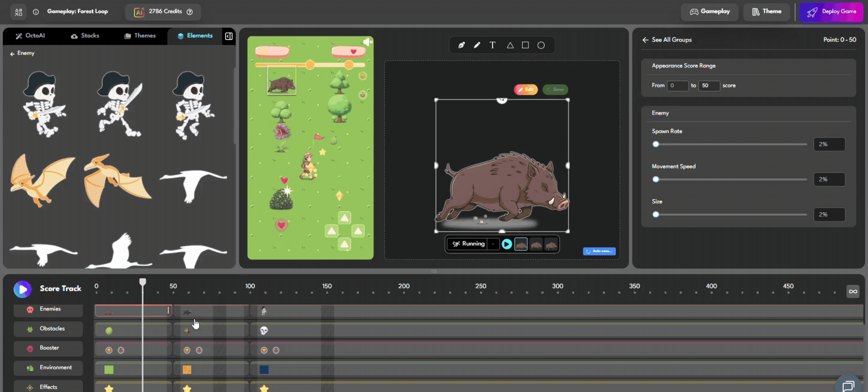Open the chat support bubble icon
Image resolution: width=868 pixels, height=392 pixels.
pyautogui.click(x=848, y=385)
